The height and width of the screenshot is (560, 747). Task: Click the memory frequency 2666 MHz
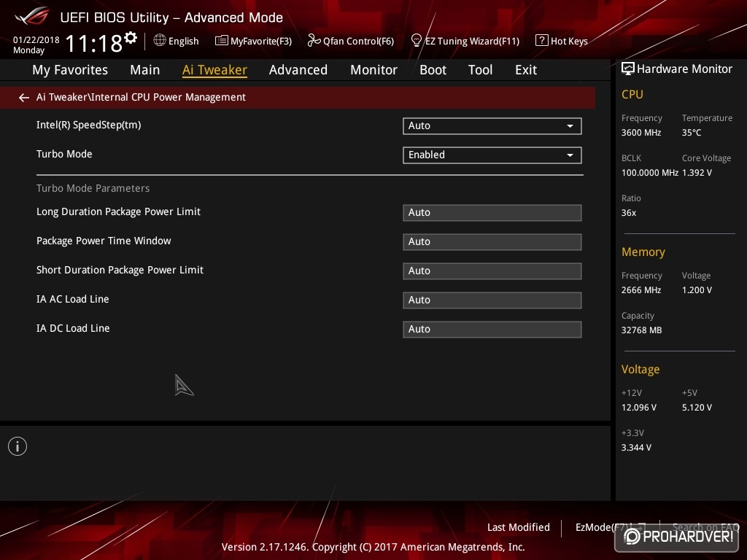(x=640, y=290)
